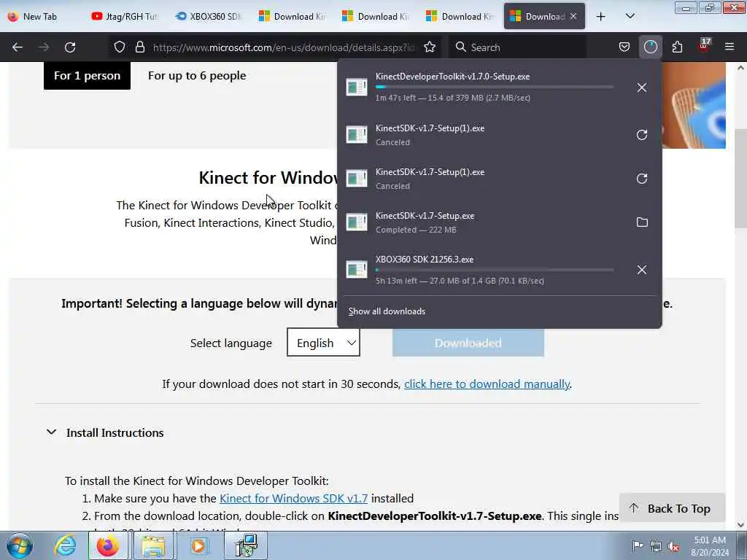Screen dimensions: 747x560
Task: Bookmark this page with the star
Action: (x=430, y=47)
